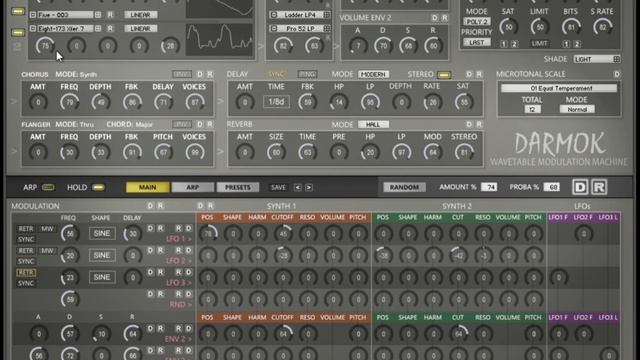640x360 pixels.
Task: Click the large R button beside PROBA %
Action: pyautogui.click(x=599, y=187)
